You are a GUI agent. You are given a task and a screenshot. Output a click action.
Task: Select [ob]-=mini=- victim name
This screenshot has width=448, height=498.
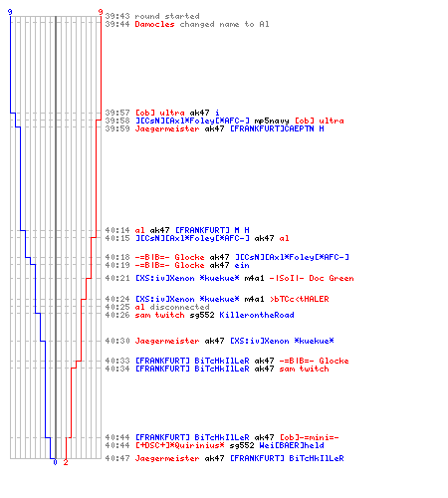point(309,437)
